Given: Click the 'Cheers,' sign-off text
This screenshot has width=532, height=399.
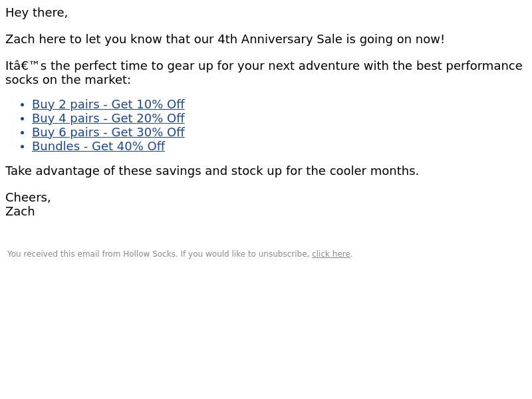Looking at the screenshot, I should [28, 197].
